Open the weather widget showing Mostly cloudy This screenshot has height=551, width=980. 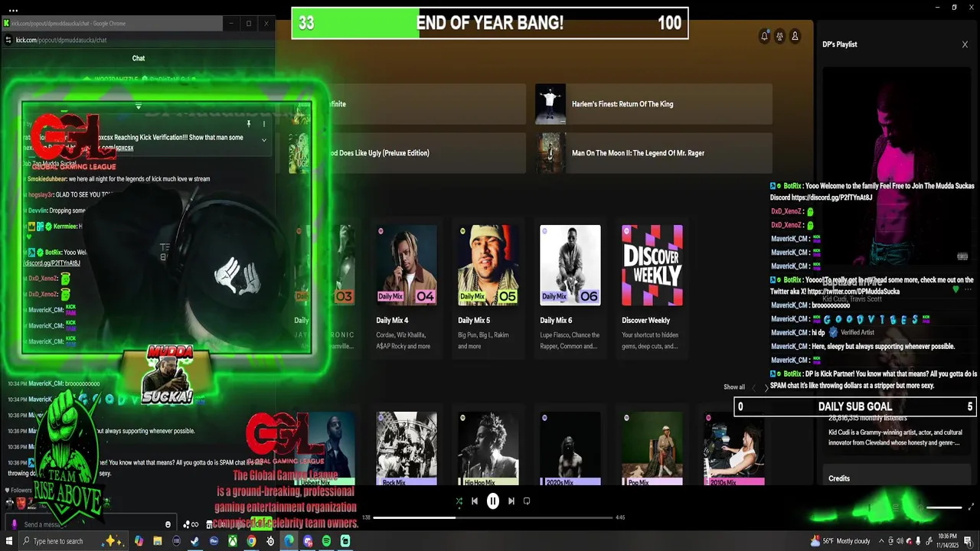click(841, 541)
